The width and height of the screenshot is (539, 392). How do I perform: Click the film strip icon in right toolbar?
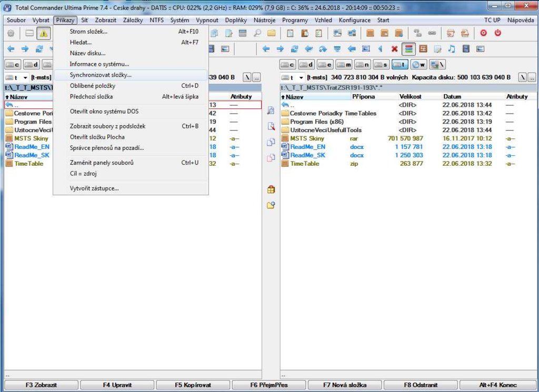466,49
